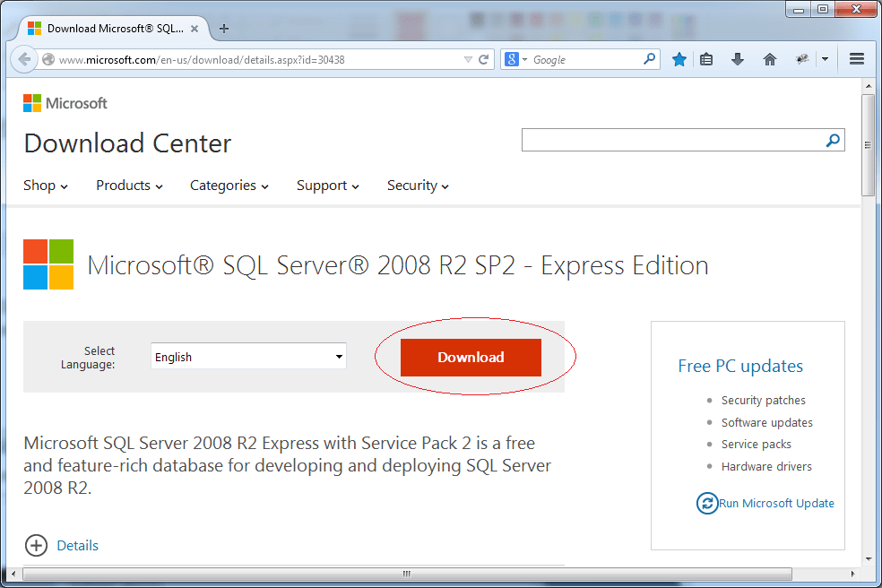Bookmark this page with the star icon
The image size is (882, 588).
679,59
